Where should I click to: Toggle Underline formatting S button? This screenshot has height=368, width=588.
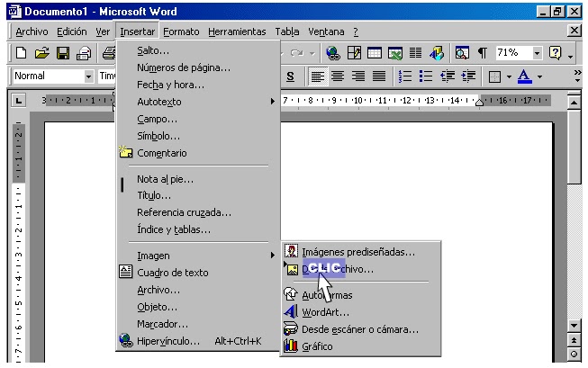[290, 76]
